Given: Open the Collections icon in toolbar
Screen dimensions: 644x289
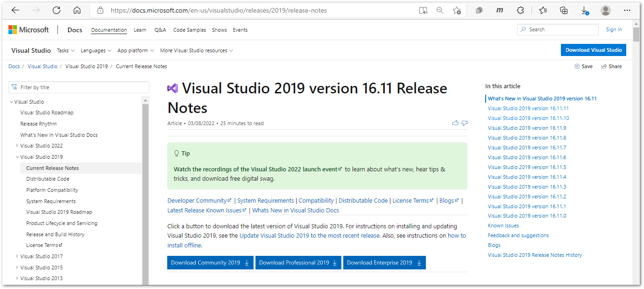Looking at the screenshot, I should coord(563,10).
